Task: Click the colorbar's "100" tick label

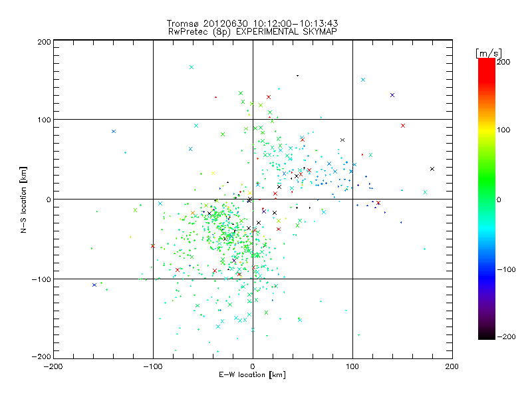Action: pos(503,130)
